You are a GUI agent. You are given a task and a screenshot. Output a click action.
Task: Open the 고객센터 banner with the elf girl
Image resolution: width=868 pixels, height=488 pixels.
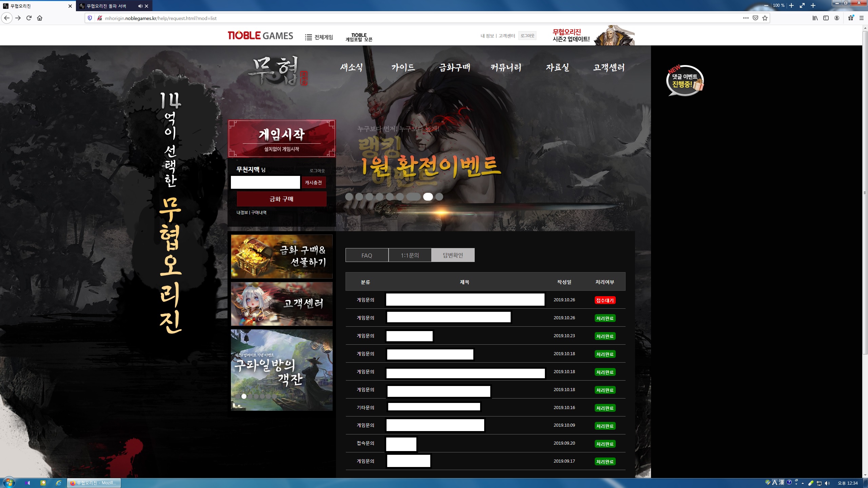(x=282, y=304)
